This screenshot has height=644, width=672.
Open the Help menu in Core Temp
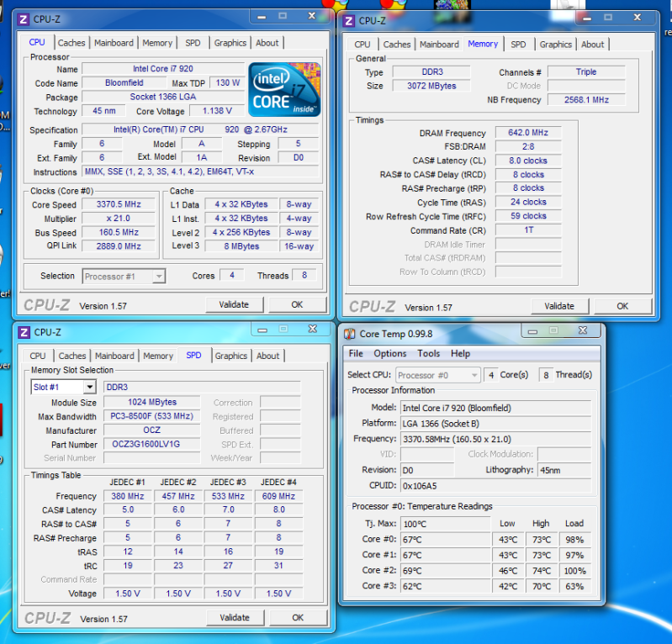[x=460, y=353]
